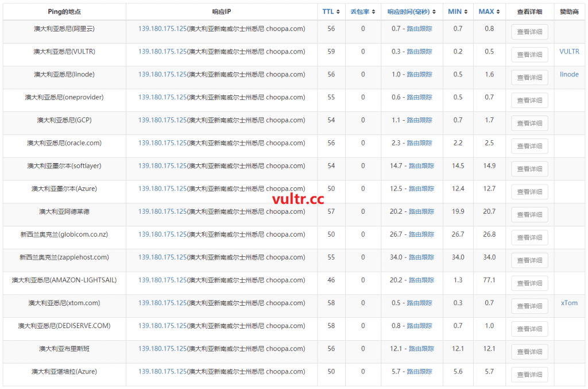Viewport: 588px width, 389px height.
Task: Click 路由跟踪 link in 布里斯班 row
Action: point(421,348)
